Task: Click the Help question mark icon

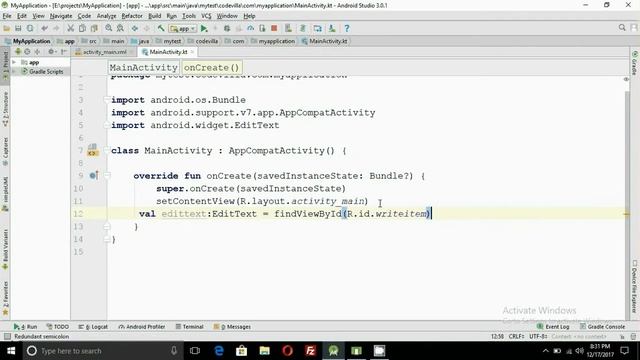Action: point(347,29)
